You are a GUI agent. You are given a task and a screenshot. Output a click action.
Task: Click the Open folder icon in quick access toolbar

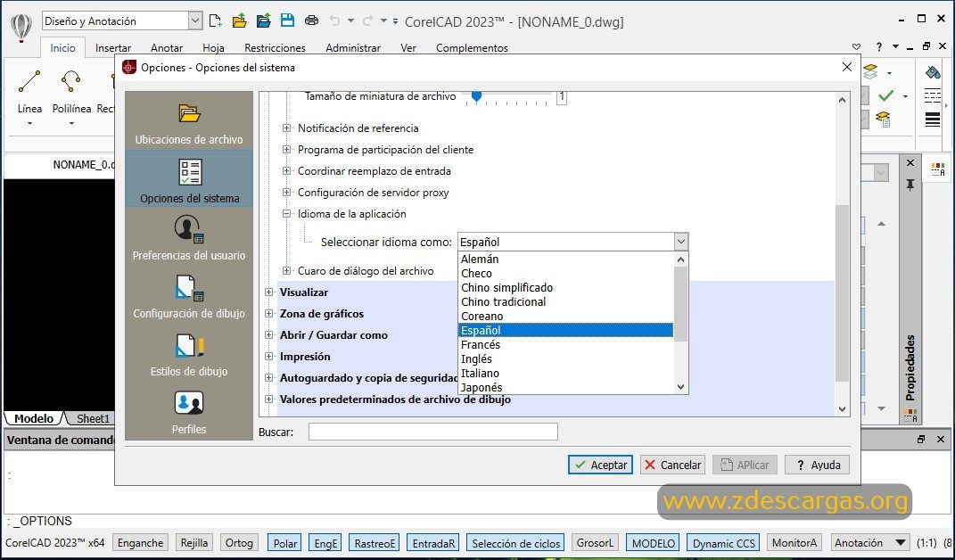[239, 21]
